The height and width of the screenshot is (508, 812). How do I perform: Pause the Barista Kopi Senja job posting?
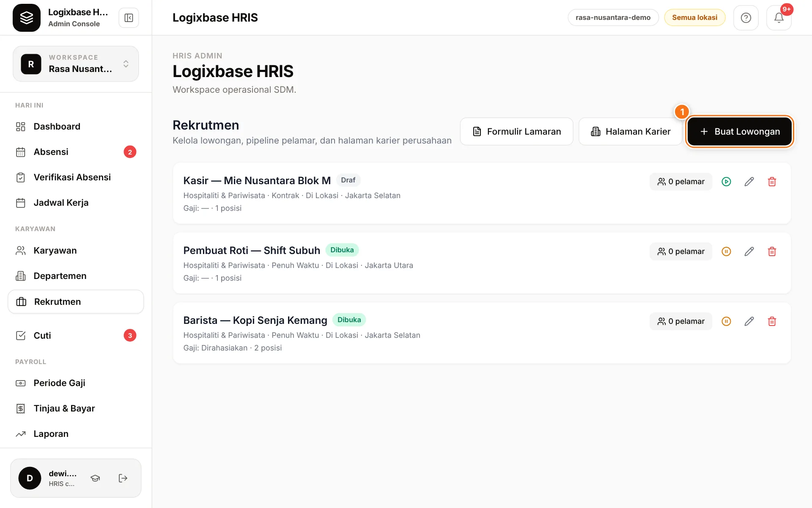[726, 321]
